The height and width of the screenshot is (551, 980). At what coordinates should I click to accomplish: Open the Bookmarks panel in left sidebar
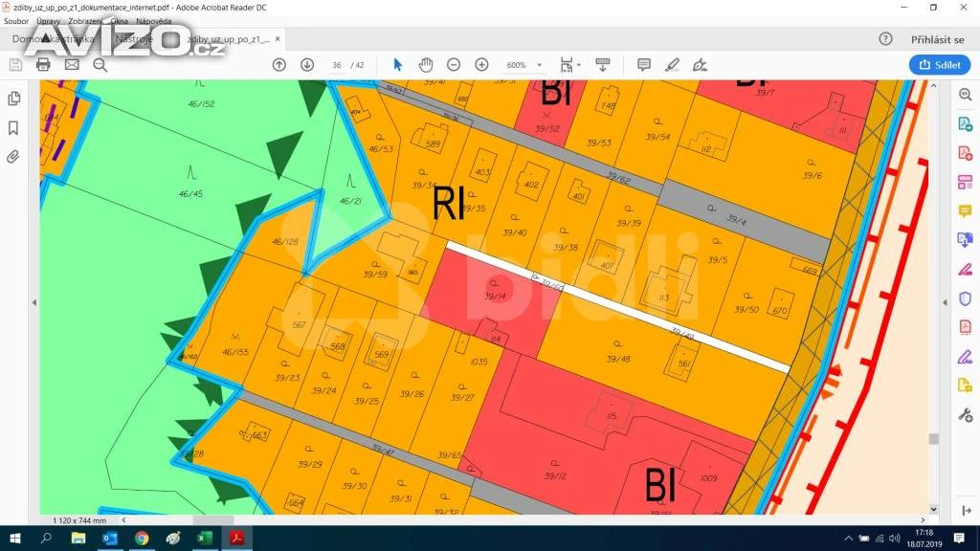tap(13, 127)
